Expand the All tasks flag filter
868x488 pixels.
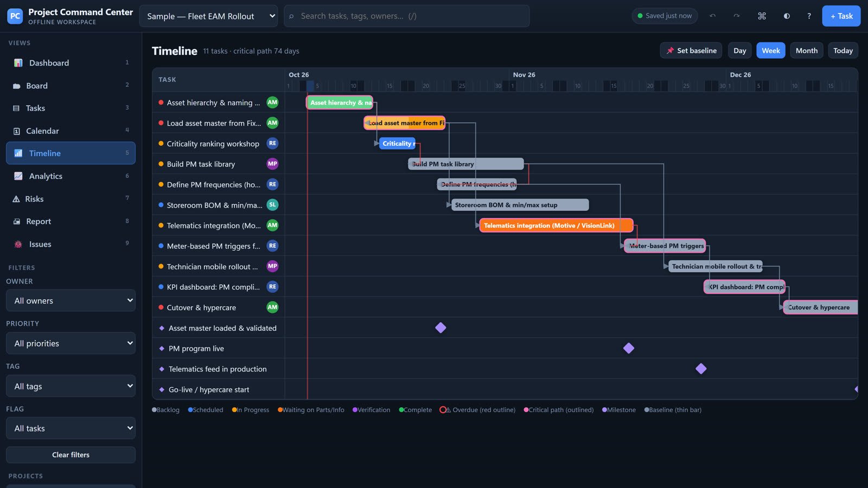click(x=71, y=428)
